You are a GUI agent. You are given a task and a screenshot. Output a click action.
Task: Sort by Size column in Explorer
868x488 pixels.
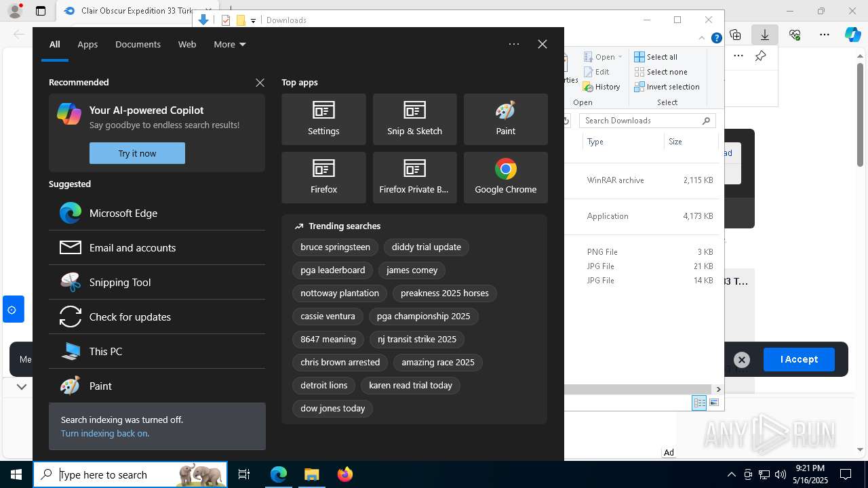point(690,142)
